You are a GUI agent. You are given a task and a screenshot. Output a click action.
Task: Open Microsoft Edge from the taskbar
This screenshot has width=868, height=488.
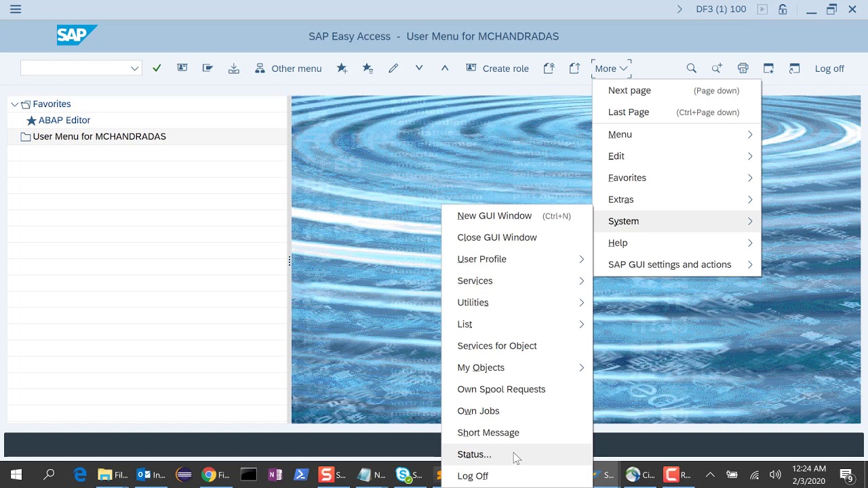(80, 474)
